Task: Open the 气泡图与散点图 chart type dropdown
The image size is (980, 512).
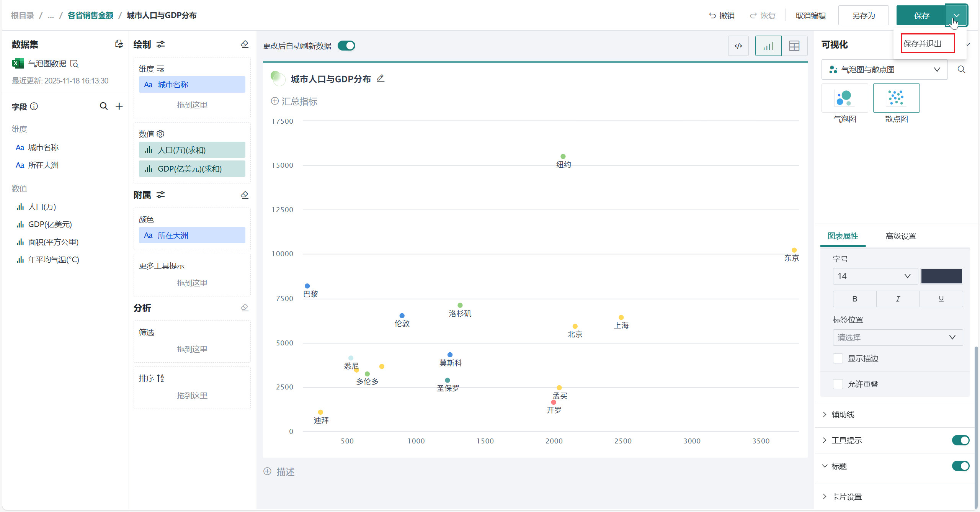Action: pos(884,69)
